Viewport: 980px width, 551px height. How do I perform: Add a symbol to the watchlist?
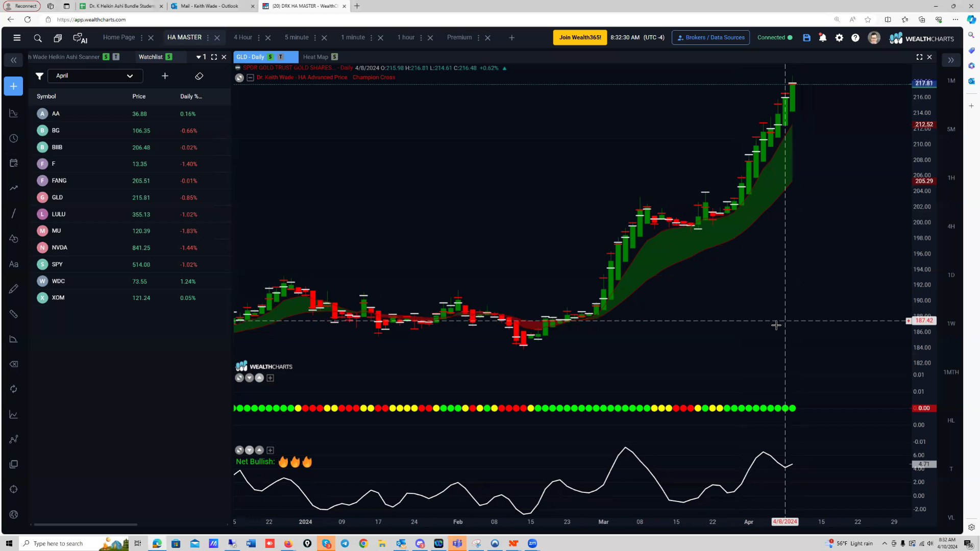click(165, 76)
